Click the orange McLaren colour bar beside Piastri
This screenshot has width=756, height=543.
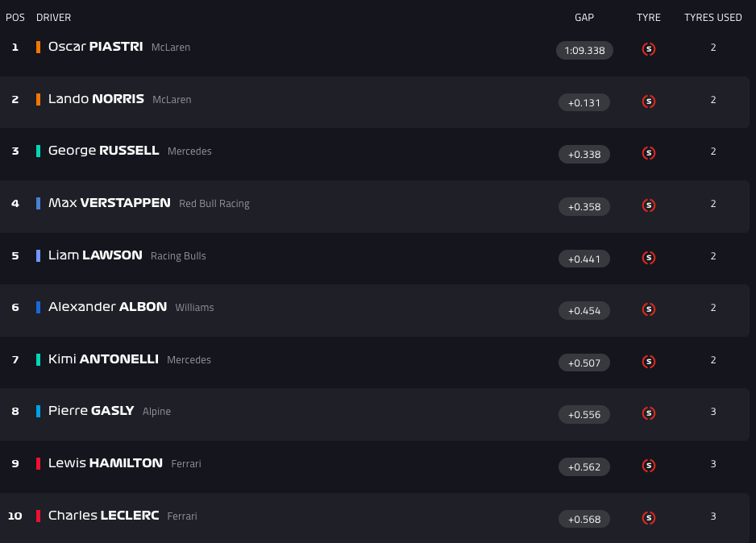[38, 48]
